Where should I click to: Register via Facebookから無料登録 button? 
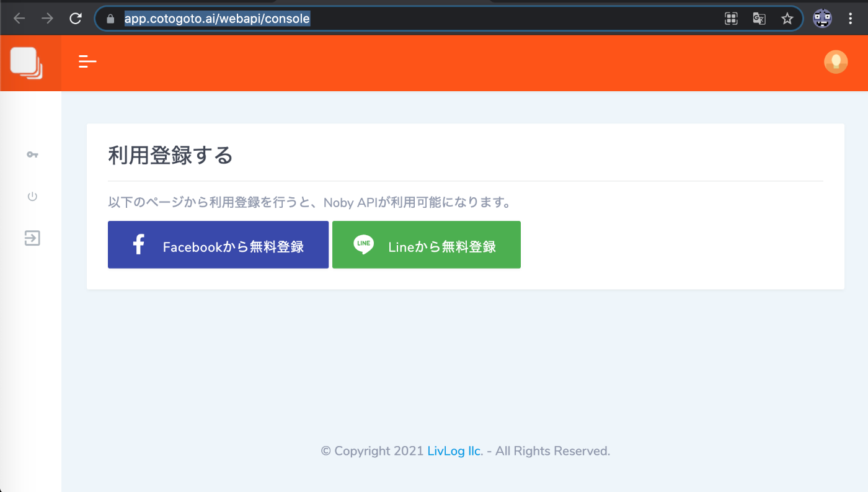coord(218,244)
